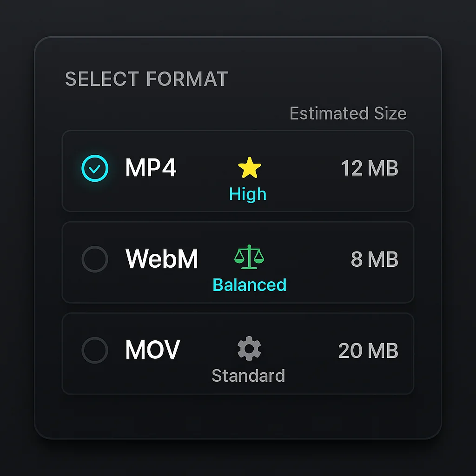Choose the MP4 format option
476x476 pixels.
[x=151, y=168]
